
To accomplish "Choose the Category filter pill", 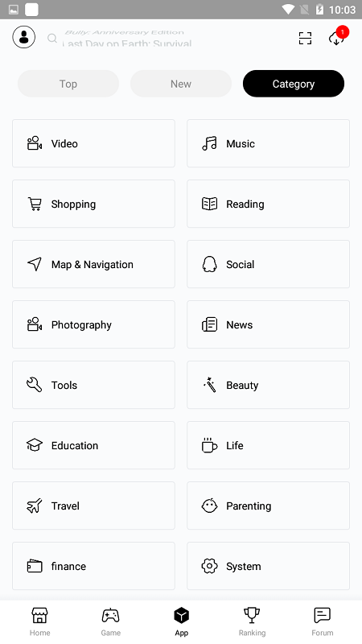I will pyautogui.click(x=294, y=84).
